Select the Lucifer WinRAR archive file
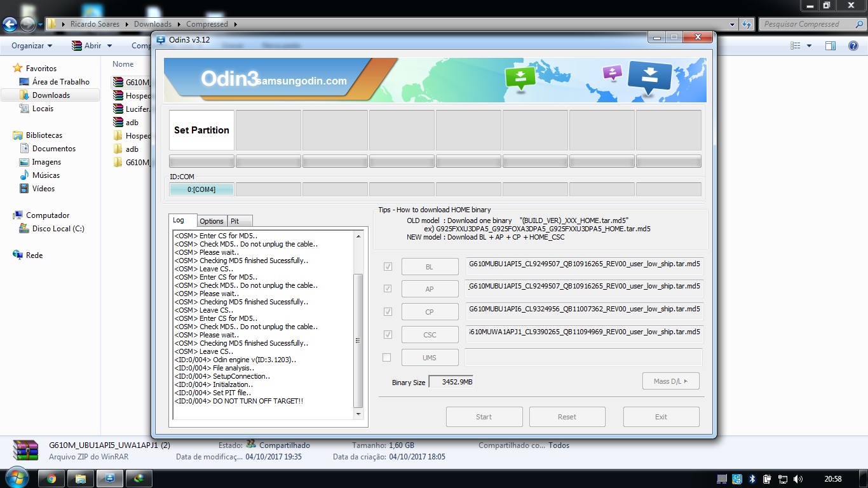This screenshot has width=868, height=488. pos(131,109)
